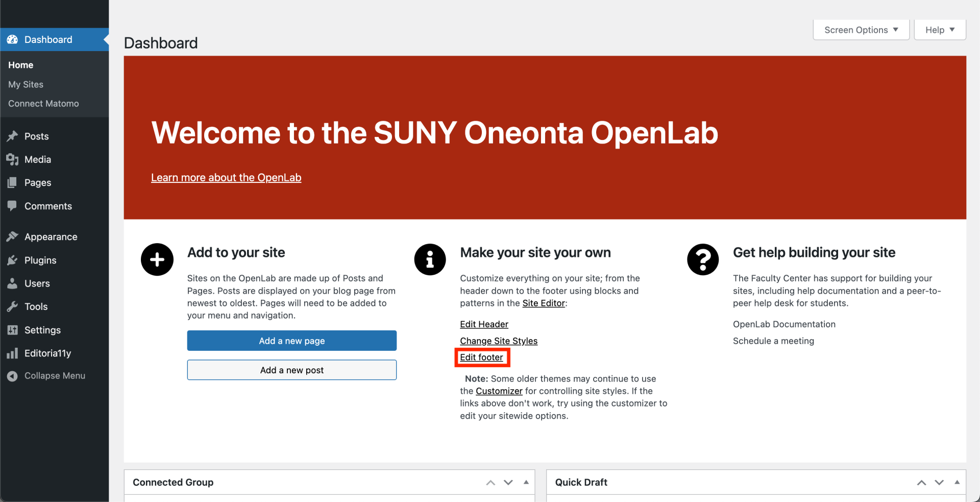Image resolution: width=980 pixels, height=502 pixels.
Task: Click the Get help building your site heading
Action: pos(814,252)
